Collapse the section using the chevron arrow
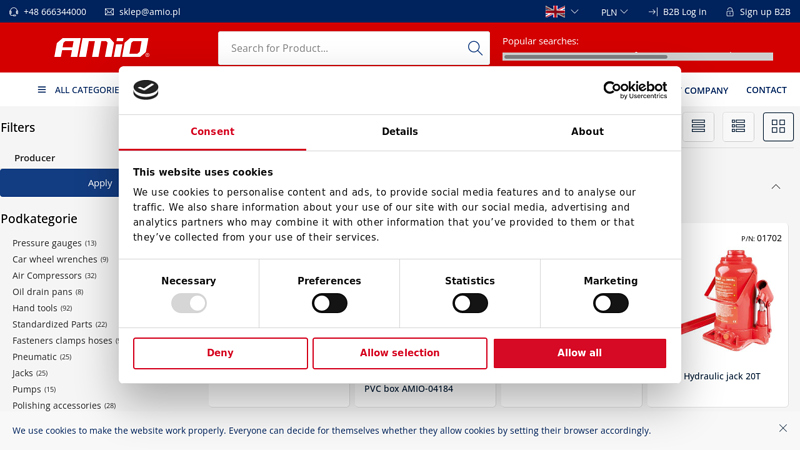Image resolution: width=800 pixels, height=450 pixels. [775, 187]
